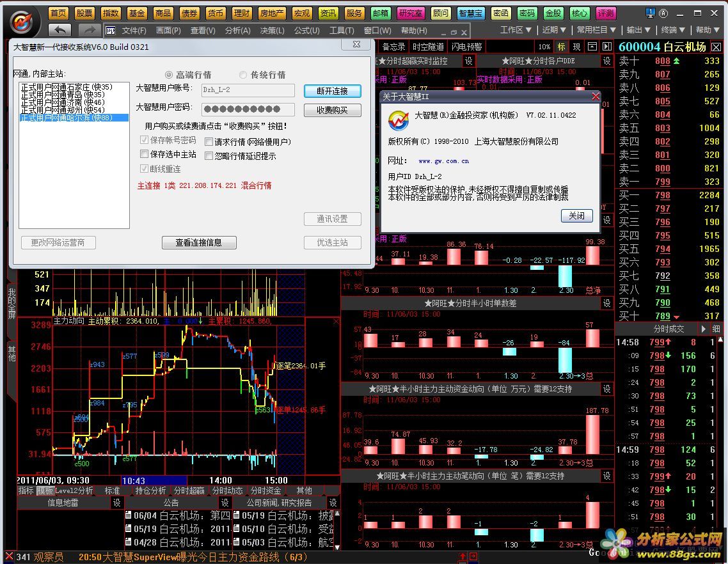Click the 断开连接 button
The width and height of the screenshot is (728, 564).
tap(333, 91)
